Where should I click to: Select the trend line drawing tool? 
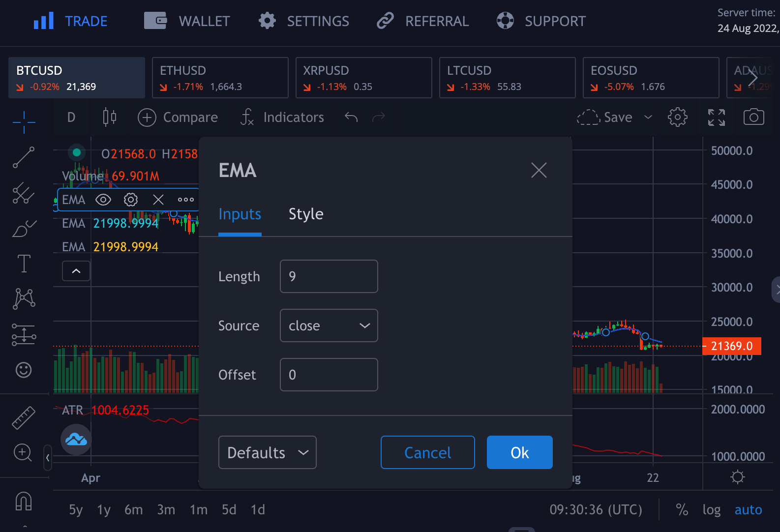click(x=24, y=157)
